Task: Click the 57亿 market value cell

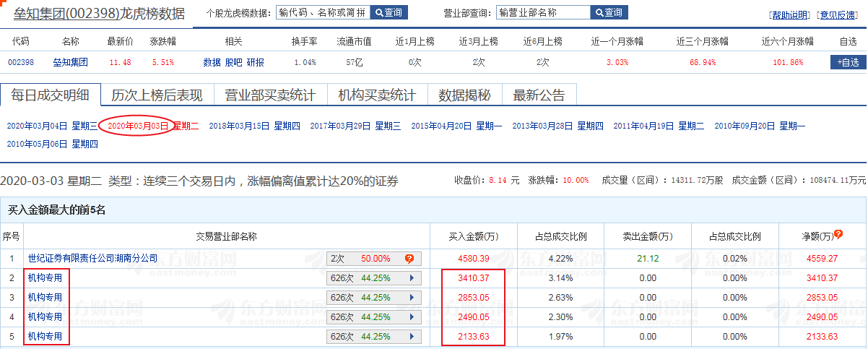Action: coord(354,62)
